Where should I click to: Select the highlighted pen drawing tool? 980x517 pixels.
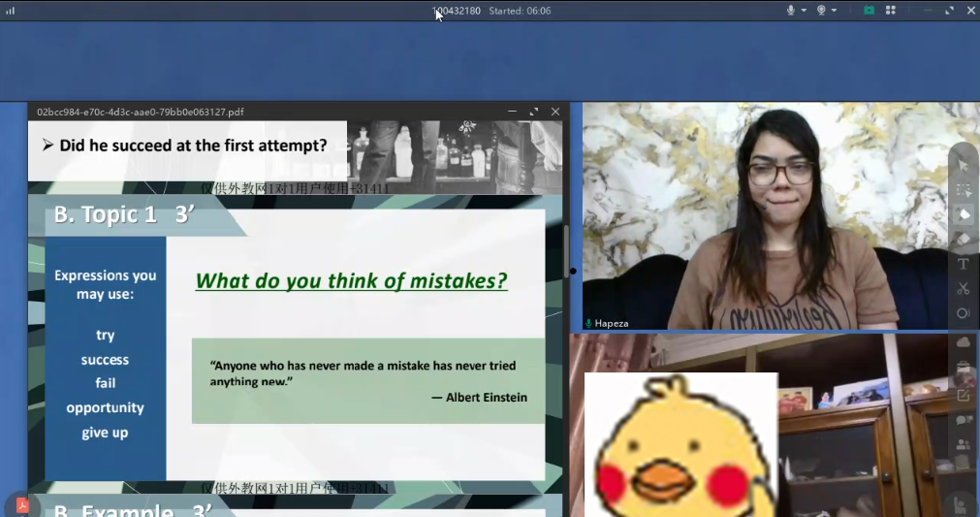coord(964,214)
